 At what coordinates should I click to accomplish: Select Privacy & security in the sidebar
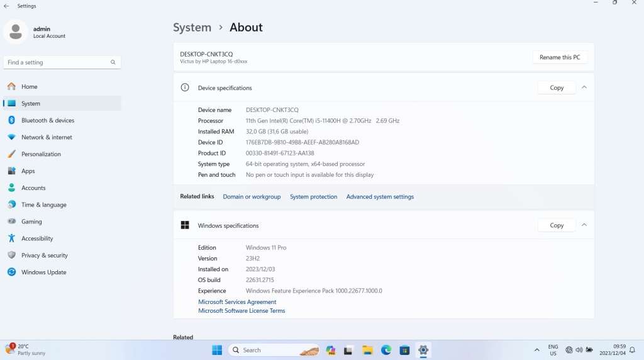tap(44, 256)
